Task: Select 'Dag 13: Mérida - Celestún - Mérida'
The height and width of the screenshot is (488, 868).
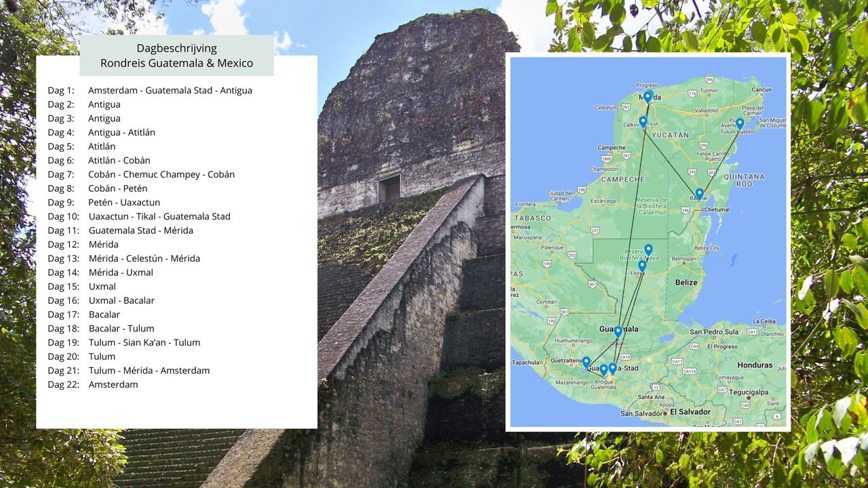Action: [x=124, y=258]
